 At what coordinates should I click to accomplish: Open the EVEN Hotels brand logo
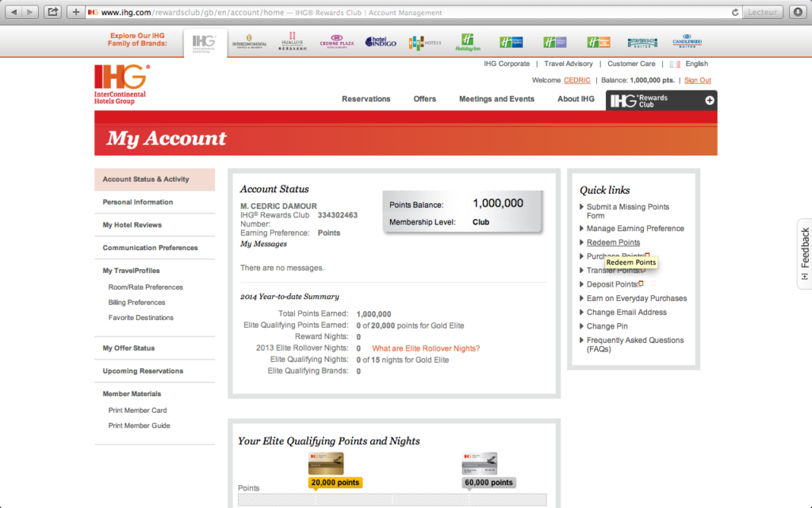tap(425, 43)
